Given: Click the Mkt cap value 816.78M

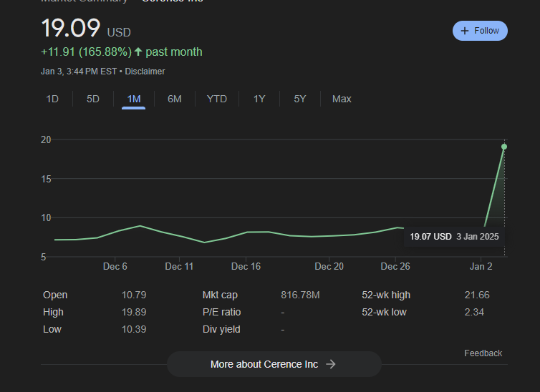Looking at the screenshot, I should point(300,295).
